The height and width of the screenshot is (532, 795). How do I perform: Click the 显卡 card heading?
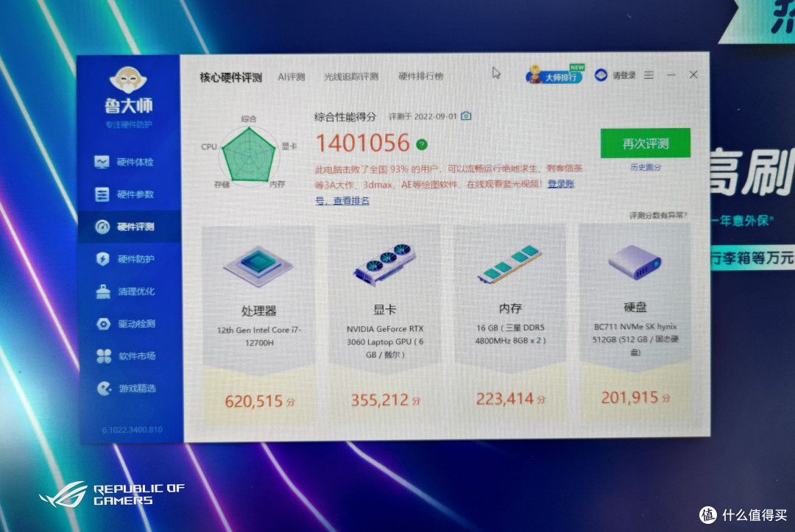[384, 310]
